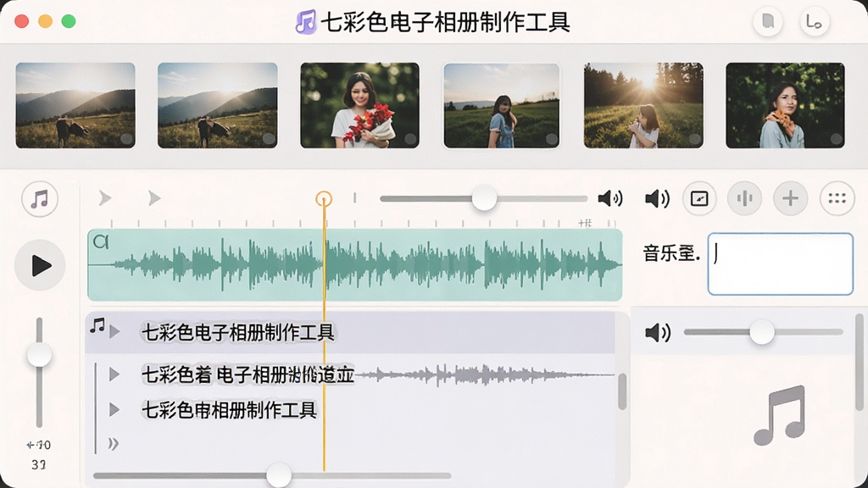The image size is (868, 488).
Task: Expand the third track row ending in 相册制作工具
Action: tap(114, 410)
